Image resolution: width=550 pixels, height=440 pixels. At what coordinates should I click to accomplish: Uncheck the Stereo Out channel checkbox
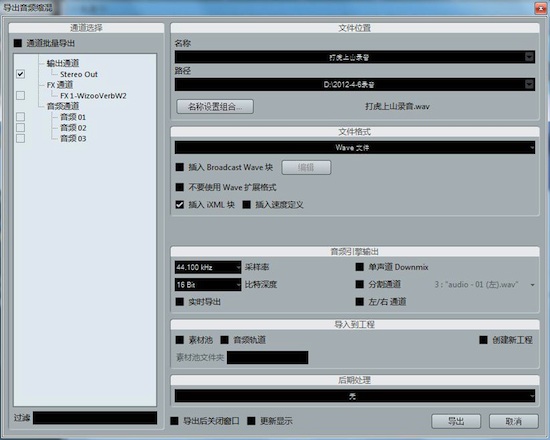coord(20,74)
